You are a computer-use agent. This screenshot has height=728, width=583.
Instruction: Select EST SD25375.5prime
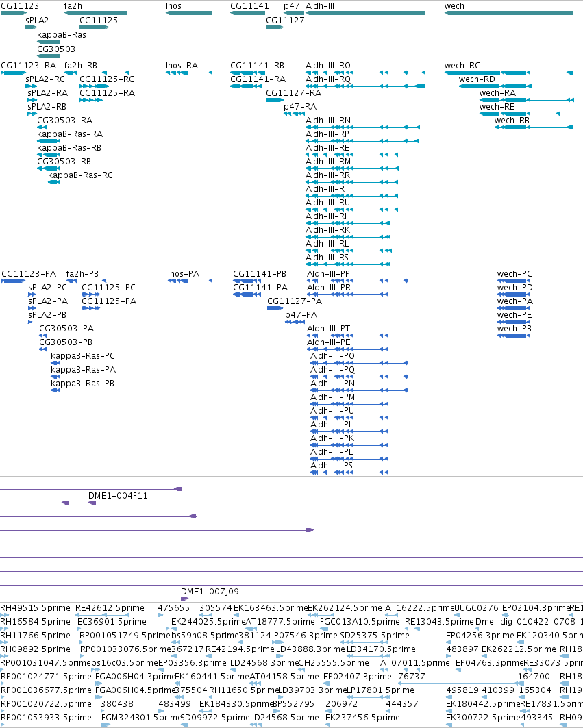pyautogui.click(x=375, y=635)
